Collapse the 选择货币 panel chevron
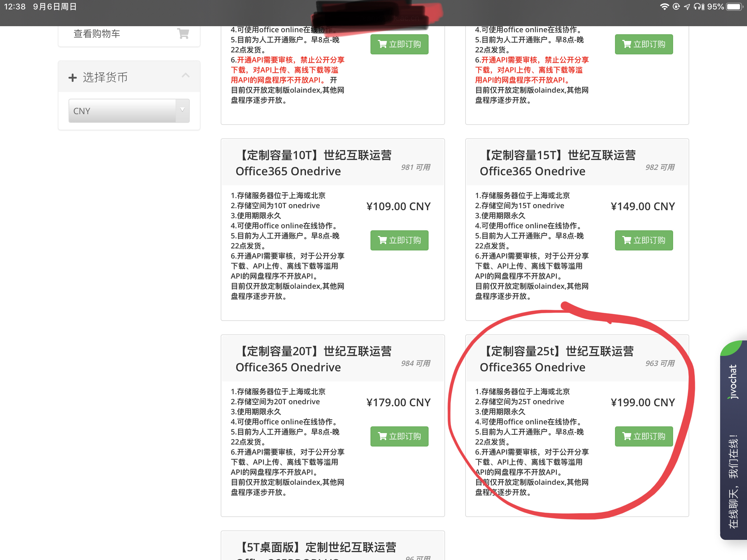The width and height of the screenshot is (747, 560). pos(185,75)
